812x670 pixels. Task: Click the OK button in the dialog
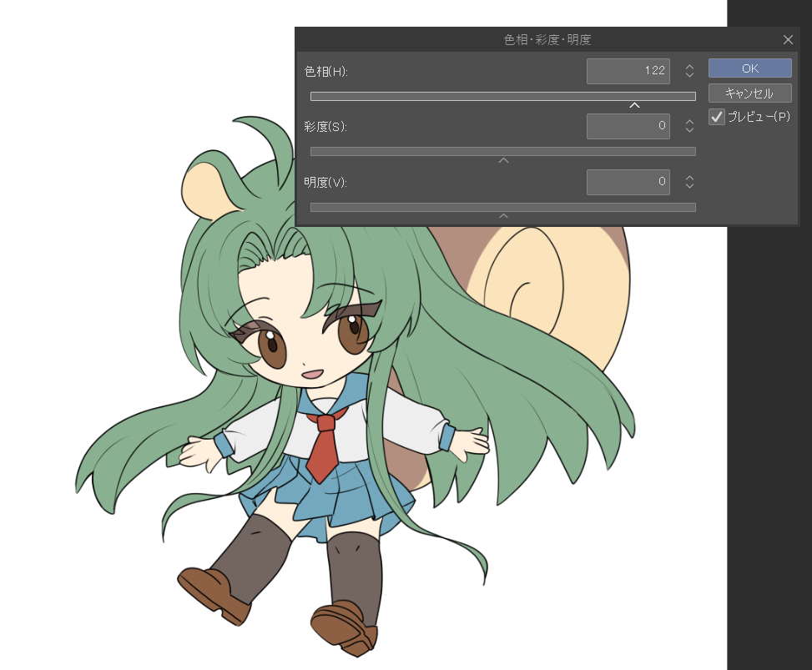point(749,68)
